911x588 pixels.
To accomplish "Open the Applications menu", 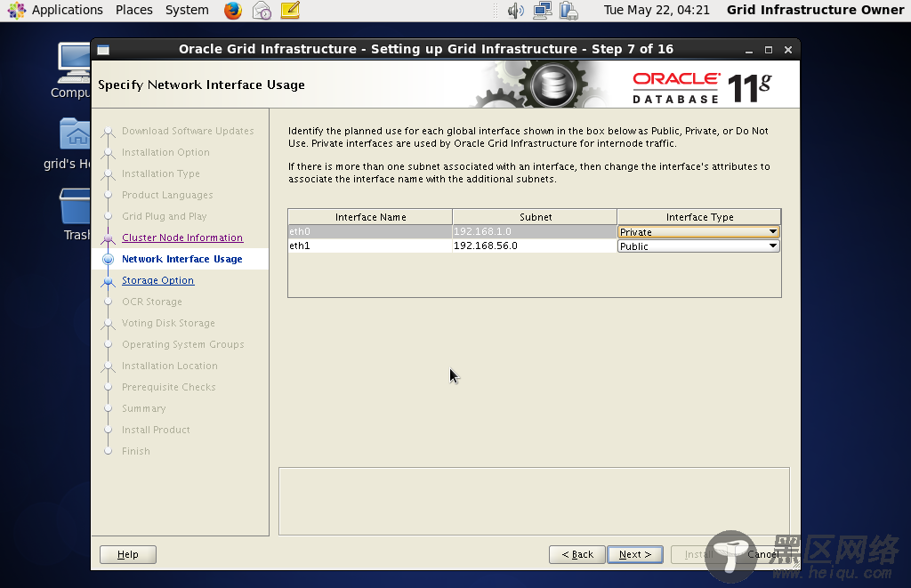I will point(67,10).
